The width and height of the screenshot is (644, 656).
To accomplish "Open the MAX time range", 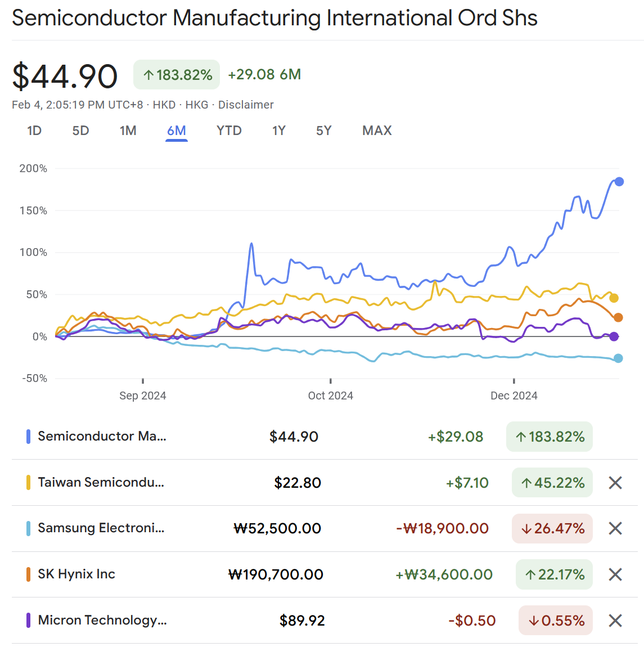I will (377, 131).
